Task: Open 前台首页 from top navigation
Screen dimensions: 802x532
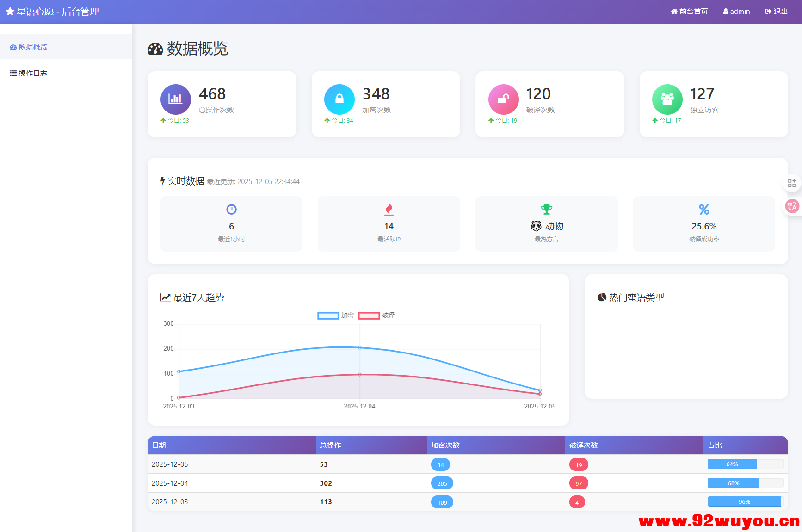Action: [x=689, y=11]
